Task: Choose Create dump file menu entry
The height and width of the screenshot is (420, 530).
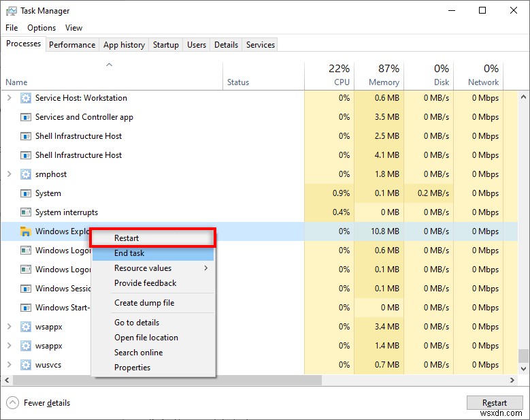Action: pos(153,303)
